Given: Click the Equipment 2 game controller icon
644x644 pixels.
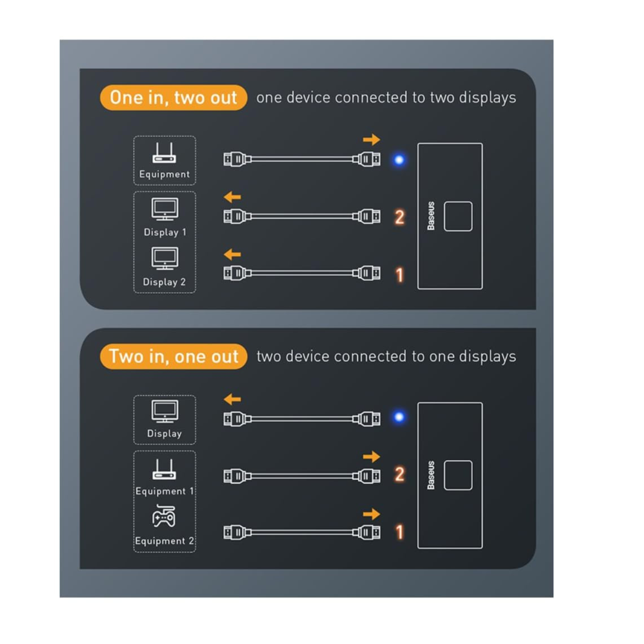Looking at the screenshot, I should click(164, 516).
